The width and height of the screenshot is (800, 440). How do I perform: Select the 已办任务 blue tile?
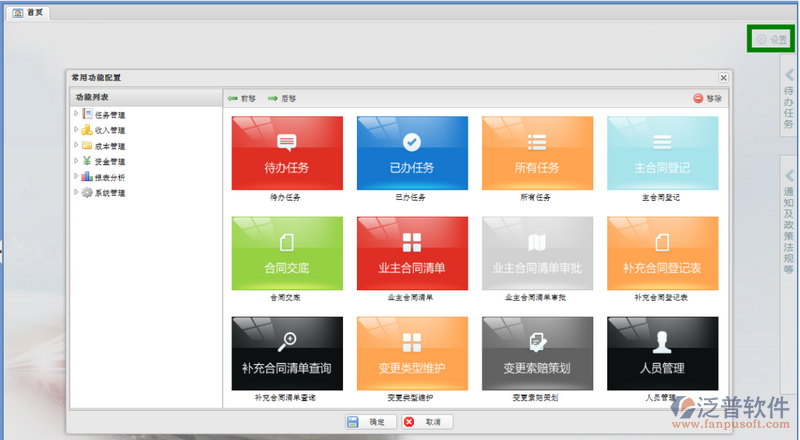(412, 153)
